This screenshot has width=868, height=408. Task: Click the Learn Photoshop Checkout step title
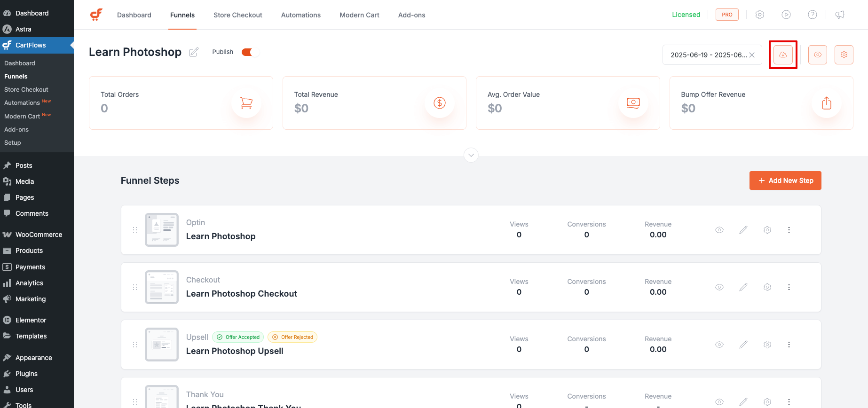(242, 294)
